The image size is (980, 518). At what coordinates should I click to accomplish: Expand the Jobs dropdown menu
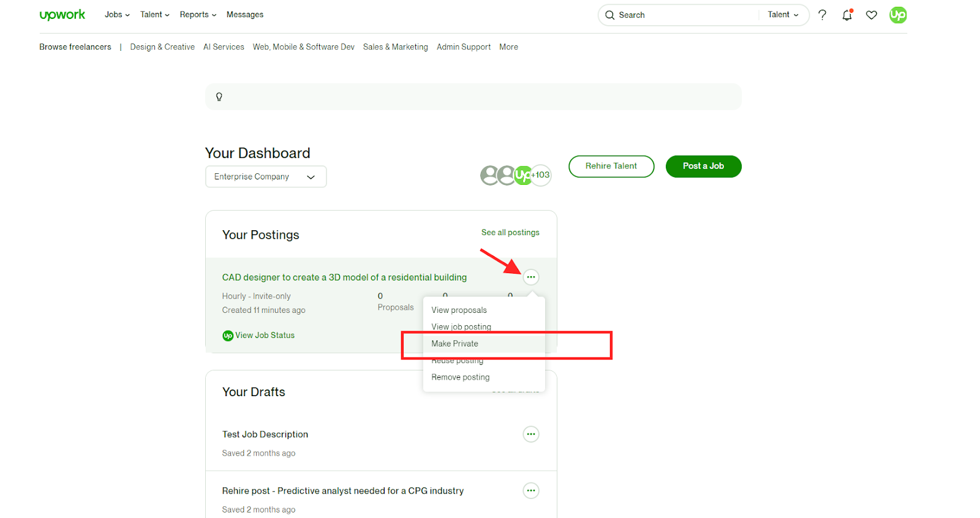(117, 15)
